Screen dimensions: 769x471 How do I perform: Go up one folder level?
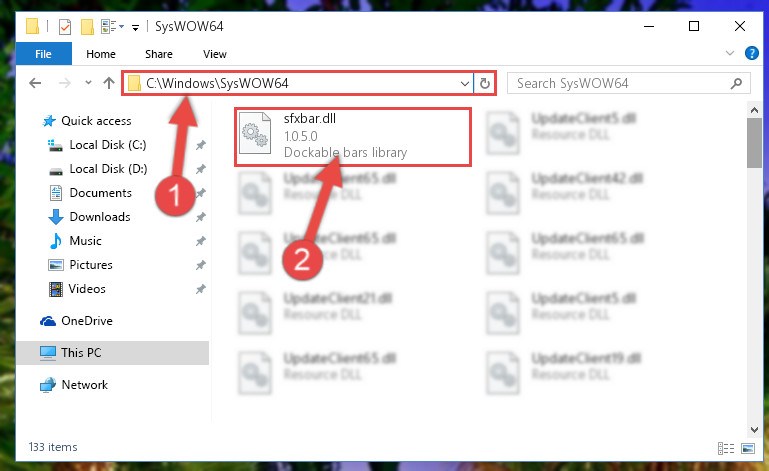109,83
